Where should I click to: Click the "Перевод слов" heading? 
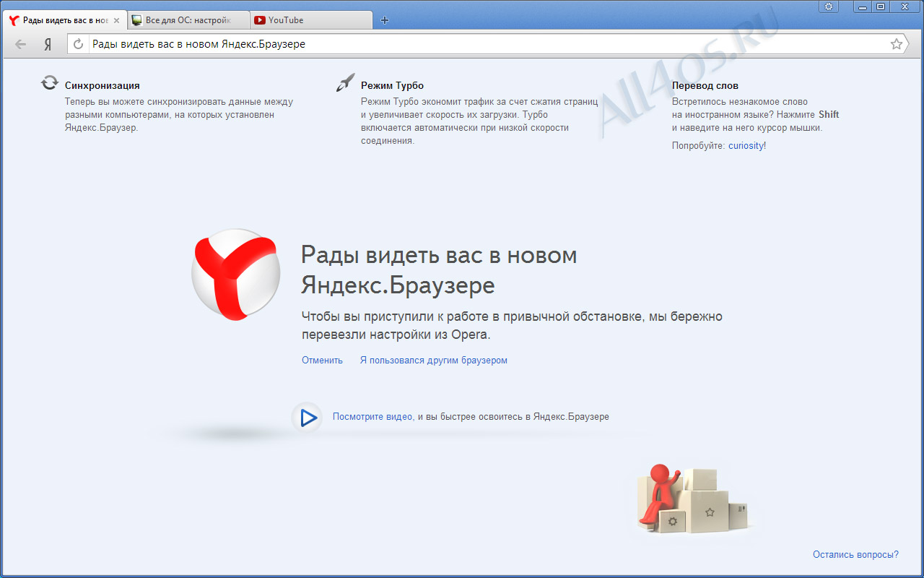(x=705, y=85)
